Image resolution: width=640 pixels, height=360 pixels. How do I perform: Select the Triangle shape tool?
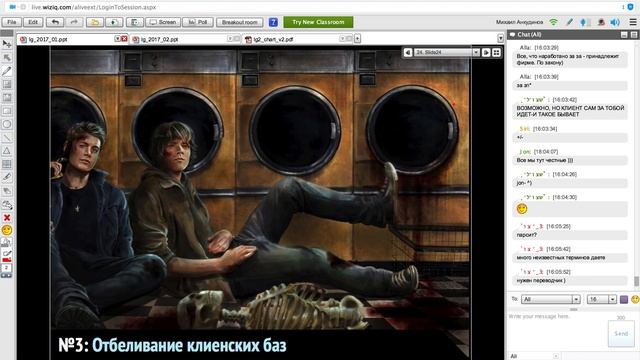tap(7, 151)
